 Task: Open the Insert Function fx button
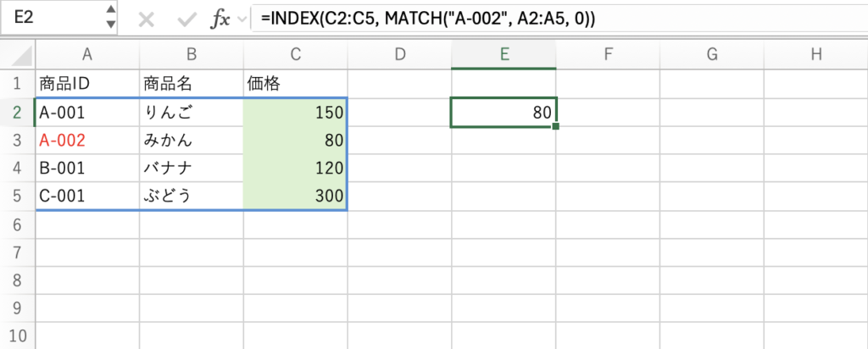click(222, 20)
